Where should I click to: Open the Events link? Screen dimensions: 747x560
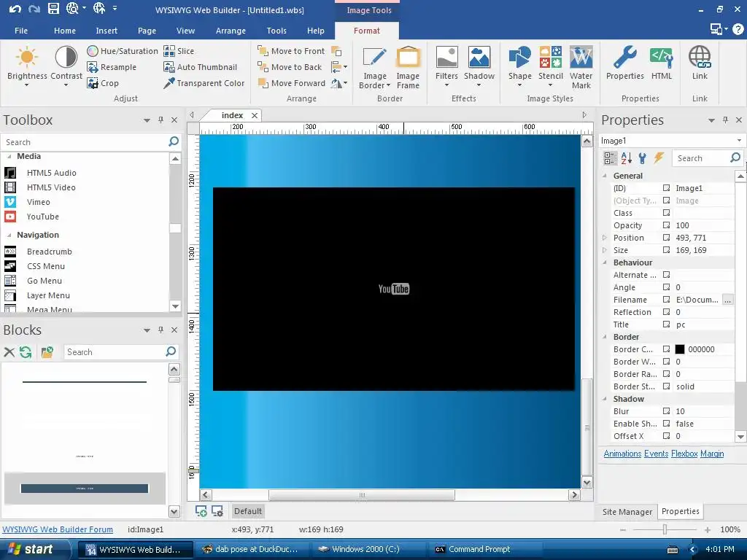tap(656, 454)
